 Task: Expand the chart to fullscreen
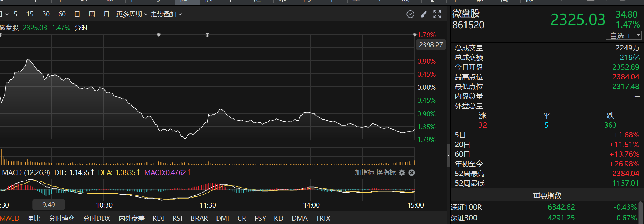coord(437,14)
